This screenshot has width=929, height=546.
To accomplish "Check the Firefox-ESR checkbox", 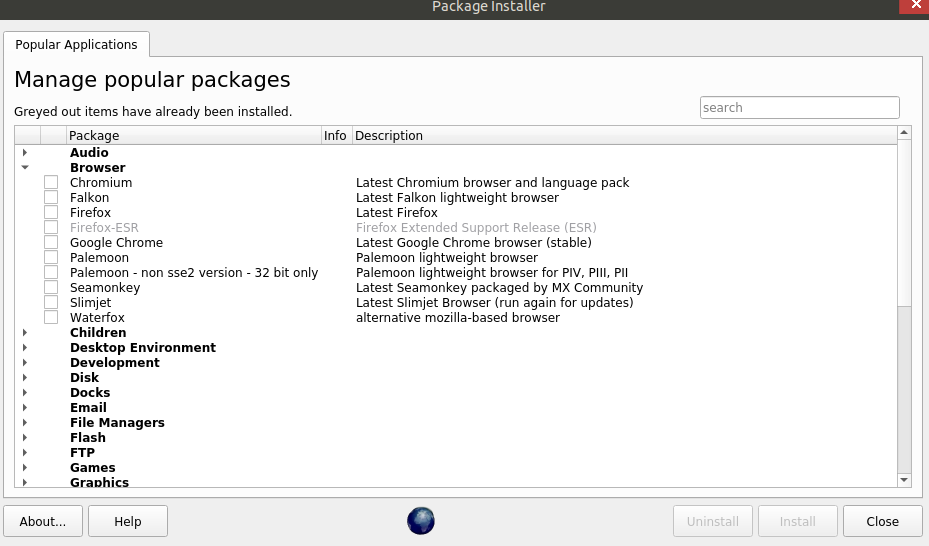I will (x=51, y=227).
